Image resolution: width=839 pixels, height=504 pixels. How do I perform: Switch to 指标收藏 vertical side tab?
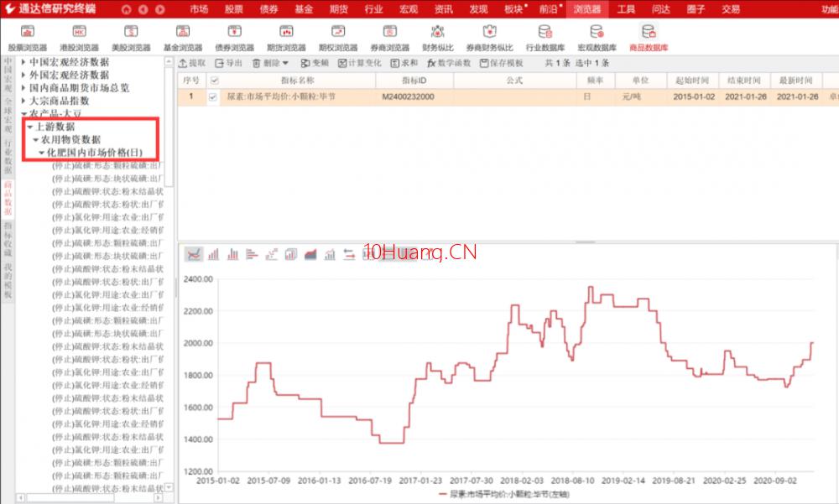click(8, 239)
